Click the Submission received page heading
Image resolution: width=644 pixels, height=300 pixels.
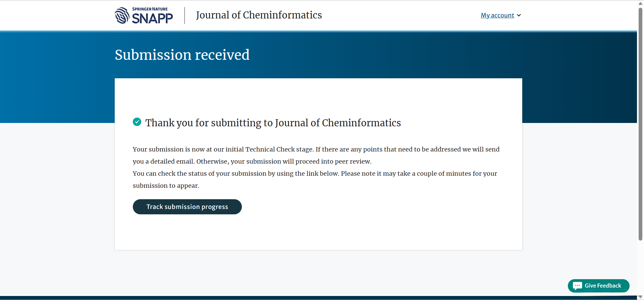[182, 55]
